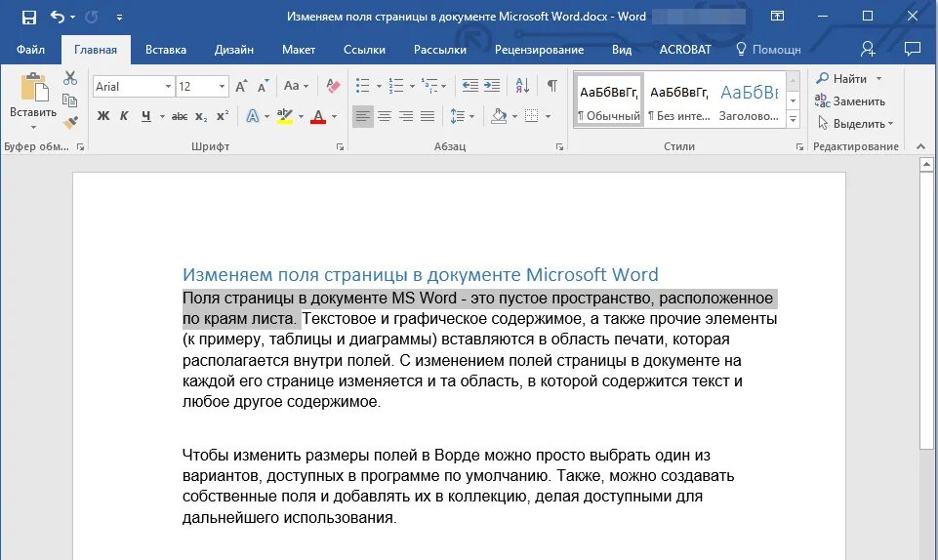Image resolution: width=938 pixels, height=560 pixels.
Task: Open the Макет tab
Action: tap(299, 50)
